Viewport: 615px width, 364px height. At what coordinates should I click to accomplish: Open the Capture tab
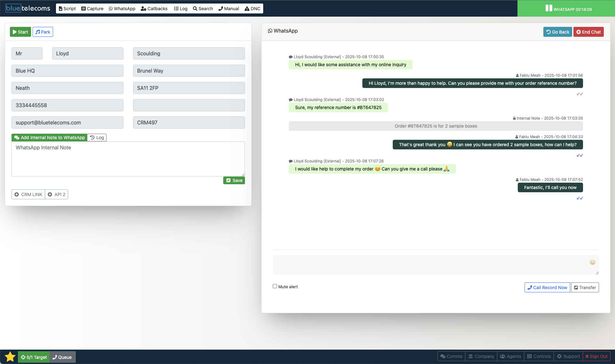92,9
